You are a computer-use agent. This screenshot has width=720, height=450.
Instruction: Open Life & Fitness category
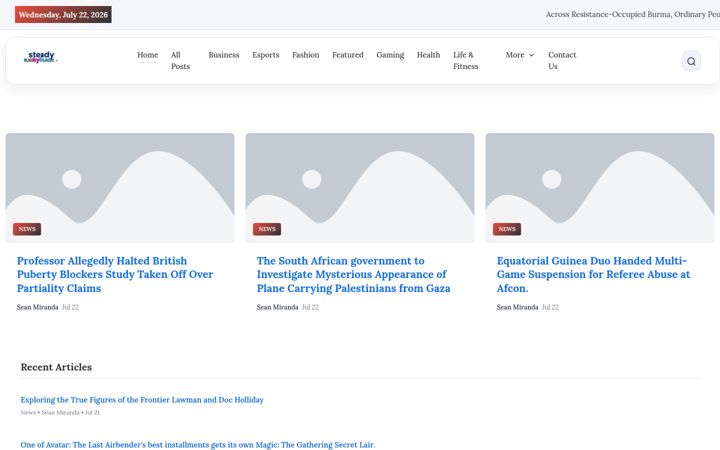[466, 61]
